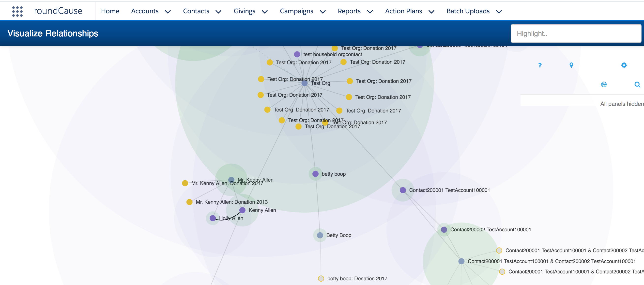644x285 pixels.
Task: Go to the Home tab
Action: 110,11
